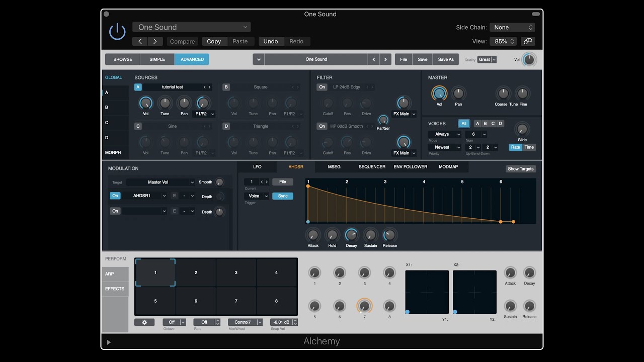Adjust the Glide knob
This screenshot has width=644, height=362.
point(522,129)
